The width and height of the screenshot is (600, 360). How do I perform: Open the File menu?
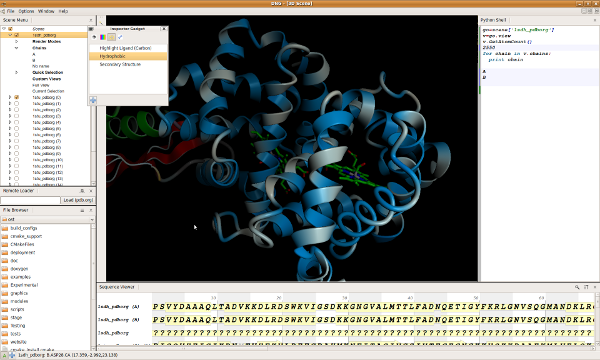(x=10, y=11)
